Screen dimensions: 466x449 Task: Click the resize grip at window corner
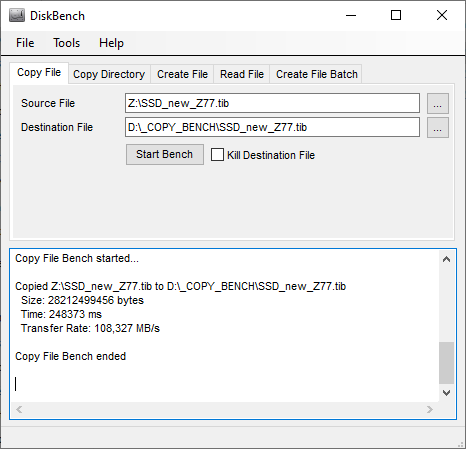click(461, 444)
